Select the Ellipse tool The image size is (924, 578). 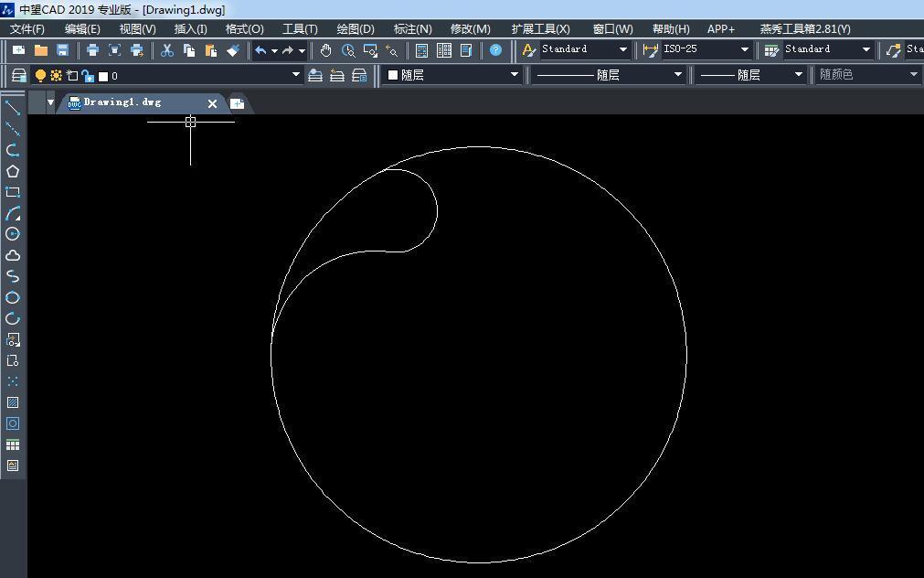13,297
